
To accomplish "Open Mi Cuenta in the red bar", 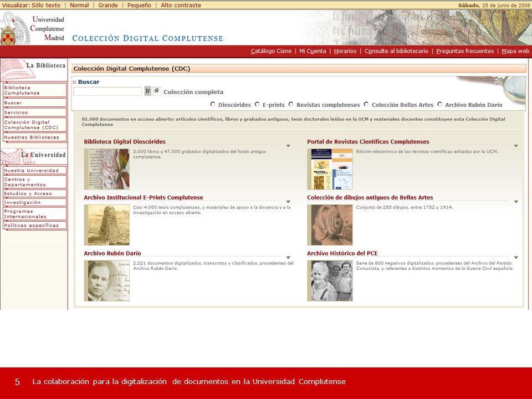I will [313, 51].
